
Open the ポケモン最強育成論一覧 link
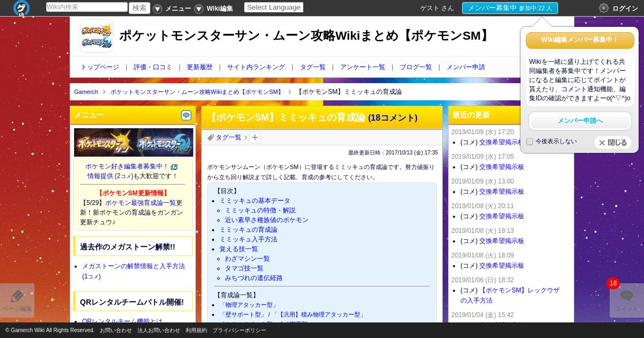141,203
